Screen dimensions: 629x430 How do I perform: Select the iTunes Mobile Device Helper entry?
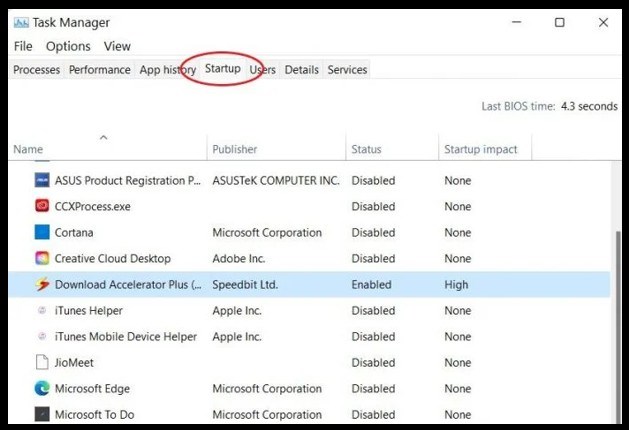(x=126, y=337)
